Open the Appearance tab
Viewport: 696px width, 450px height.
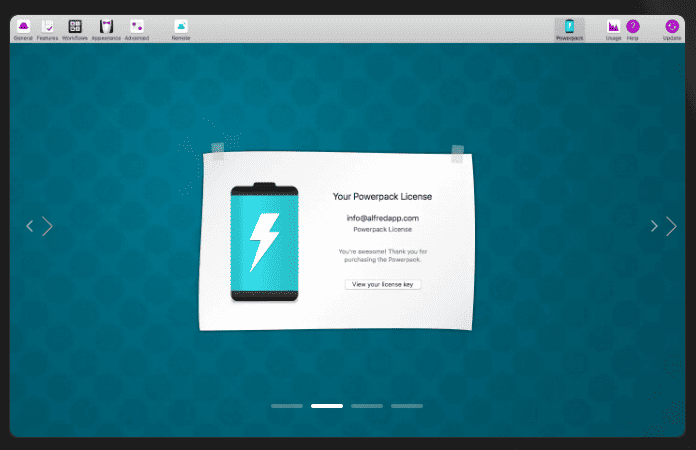(106, 30)
